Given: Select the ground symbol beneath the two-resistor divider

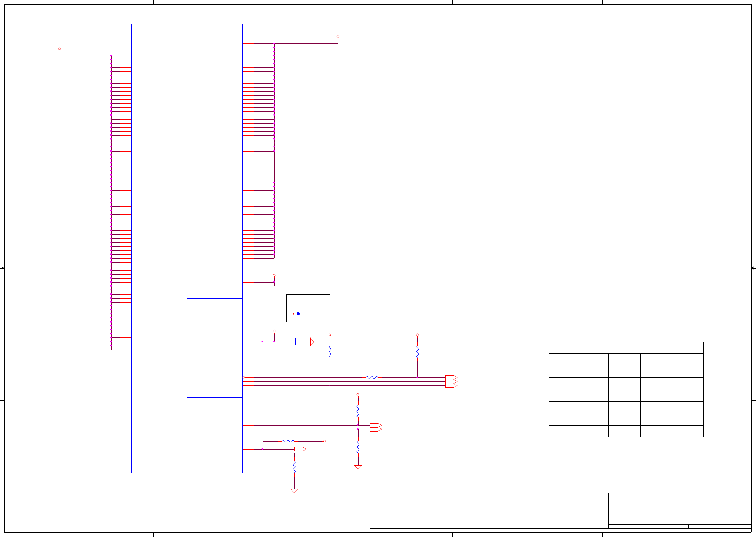Looking at the screenshot, I should click(358, 467).
